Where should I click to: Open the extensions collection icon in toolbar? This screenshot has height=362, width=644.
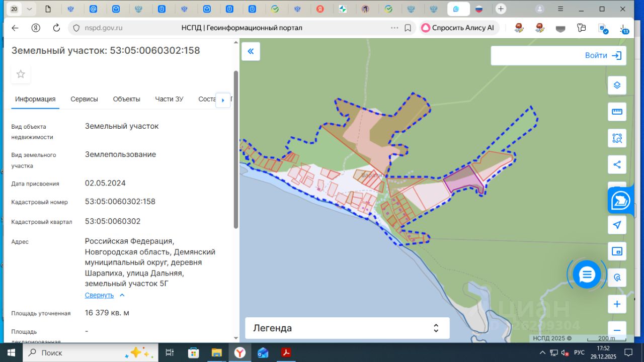[582, 28]
